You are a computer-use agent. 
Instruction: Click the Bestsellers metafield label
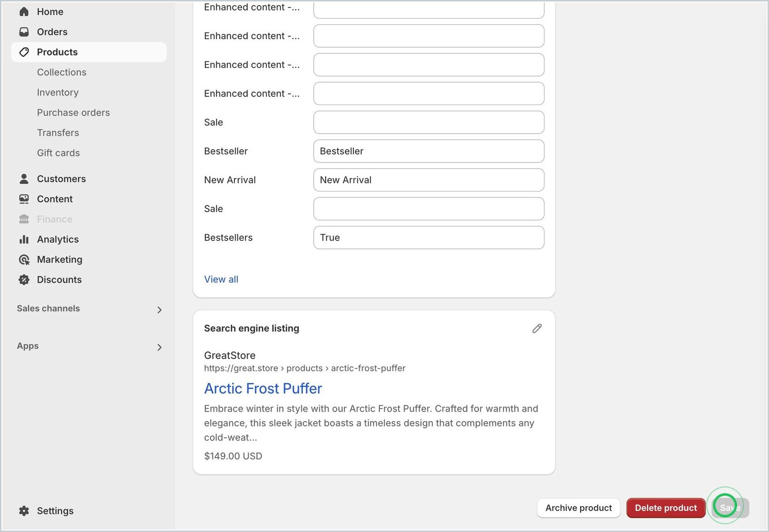(x=228, y=237)
